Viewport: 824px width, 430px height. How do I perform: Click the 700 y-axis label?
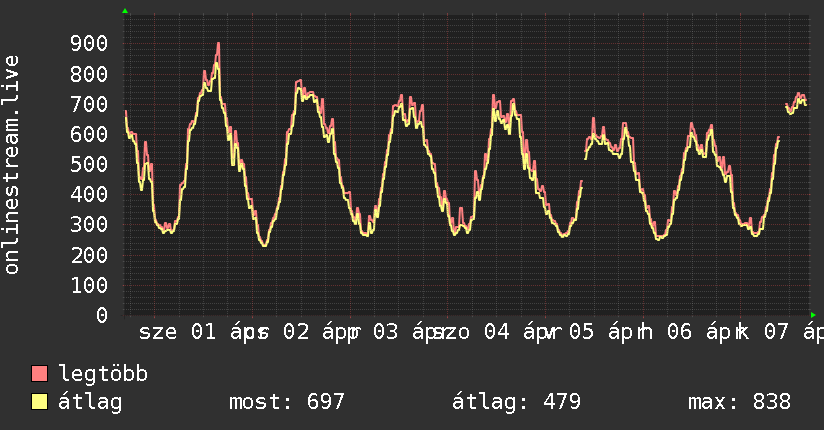pyautogui.click(x=89, y=104)
